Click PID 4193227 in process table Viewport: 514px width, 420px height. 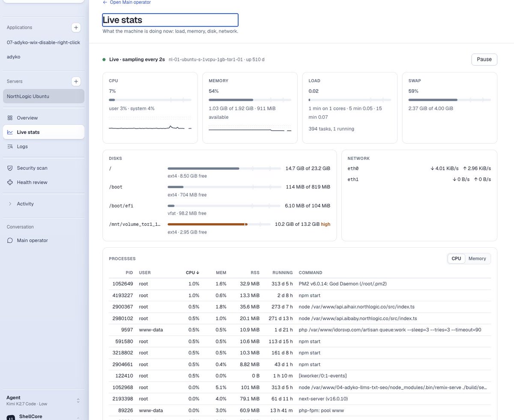123,295
